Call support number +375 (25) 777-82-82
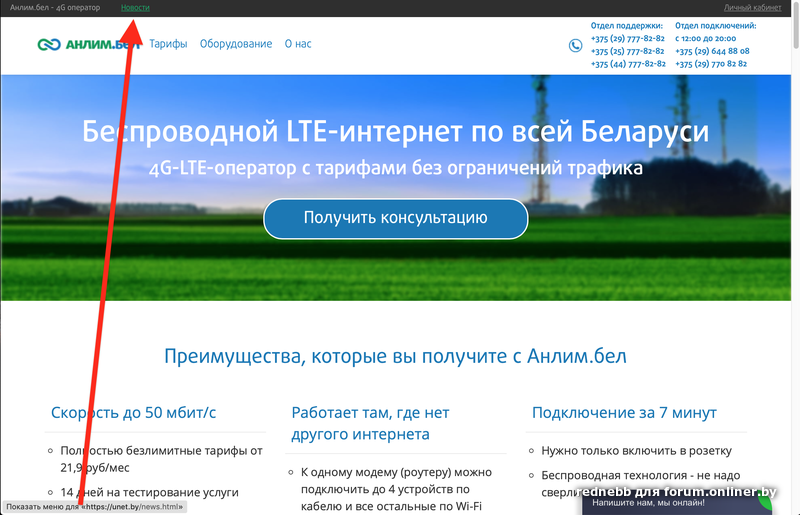 (x=628, y=51)
